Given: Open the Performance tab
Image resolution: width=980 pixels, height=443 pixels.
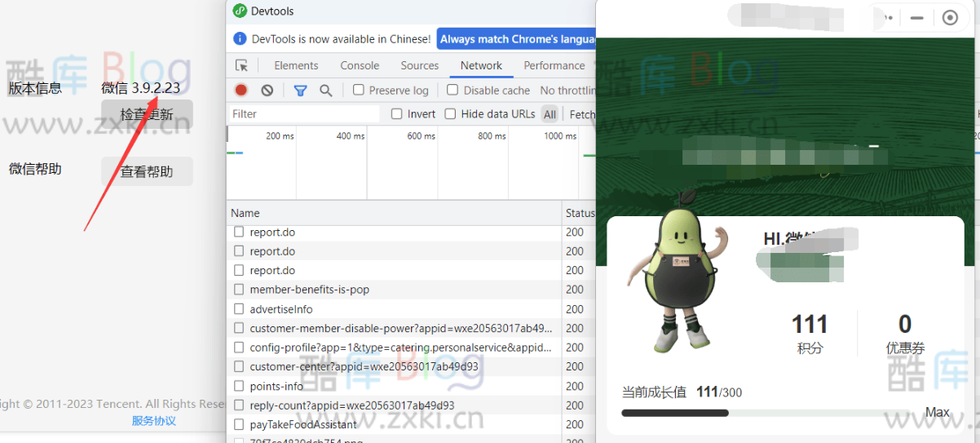Looking at the screenshot, I should pos(554,65).
